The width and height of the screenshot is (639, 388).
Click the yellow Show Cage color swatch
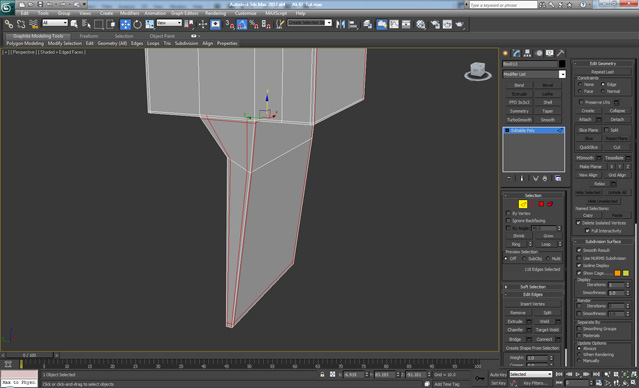626,273
